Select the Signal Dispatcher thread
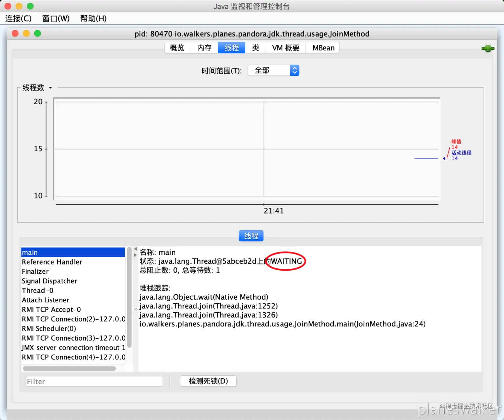Screen dimensions: 504x420 (73, 281)
